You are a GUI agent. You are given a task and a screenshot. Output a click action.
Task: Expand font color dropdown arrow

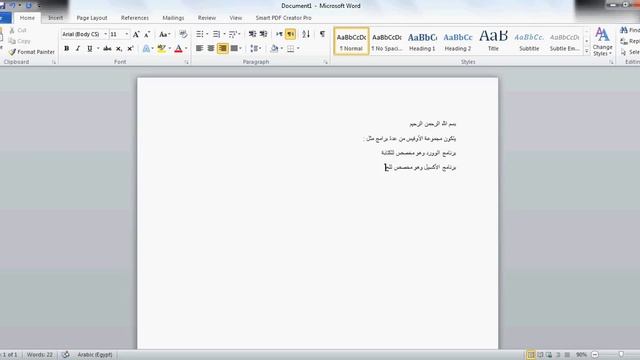(x=186, y=49)
